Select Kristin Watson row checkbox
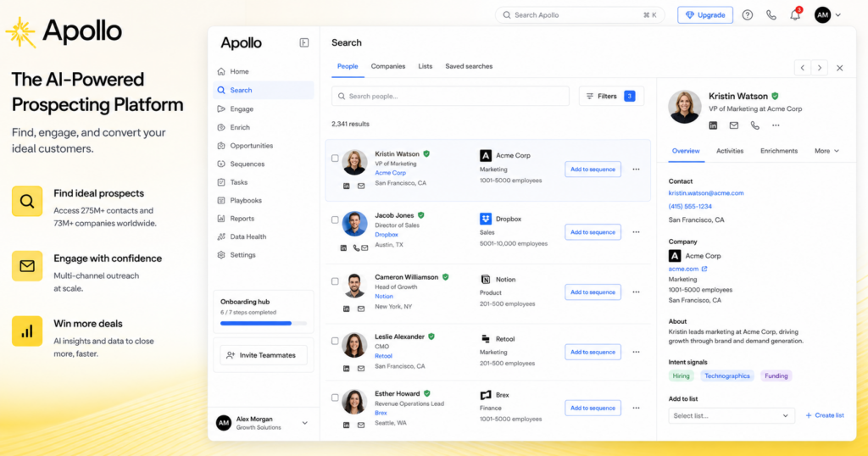The width and height of the screenshot is (868, 456). (x=335, y=158)
